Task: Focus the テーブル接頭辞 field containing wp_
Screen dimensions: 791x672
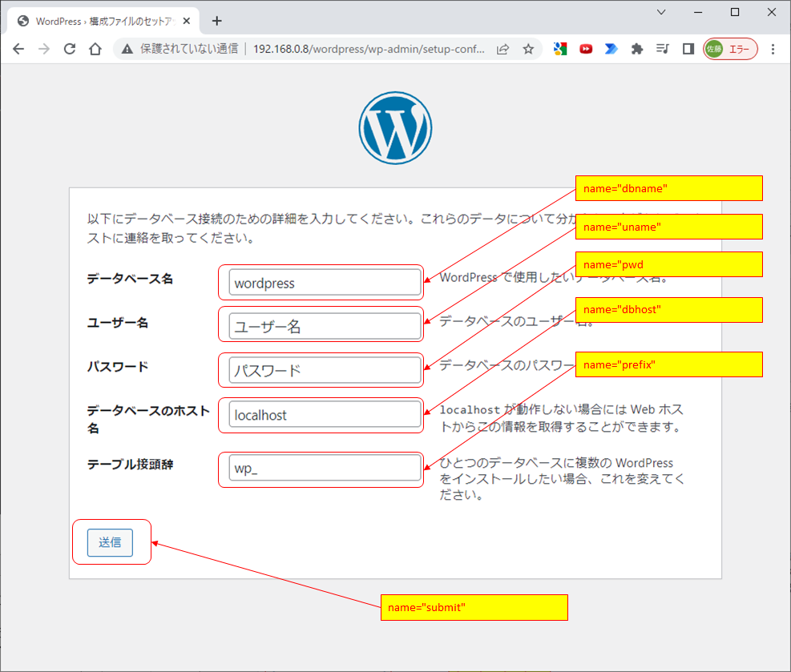Action: 325,468
